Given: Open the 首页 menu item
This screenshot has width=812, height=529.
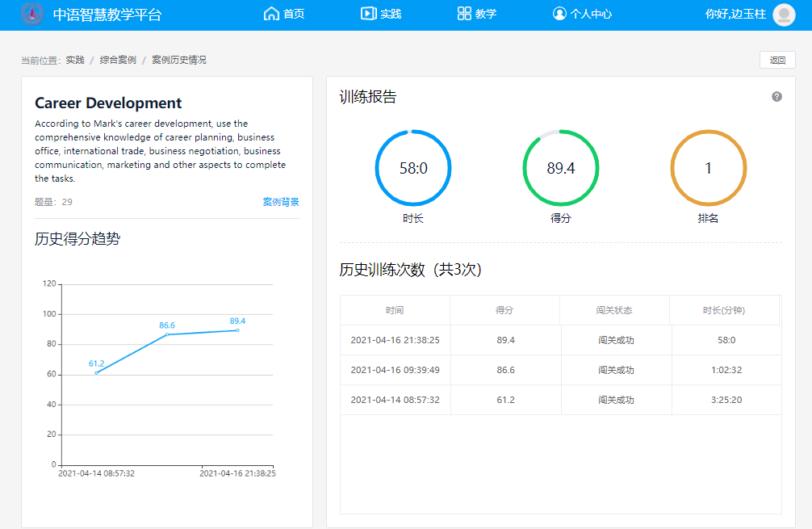Looking at the screenshot, I should (x=294, y=14).
